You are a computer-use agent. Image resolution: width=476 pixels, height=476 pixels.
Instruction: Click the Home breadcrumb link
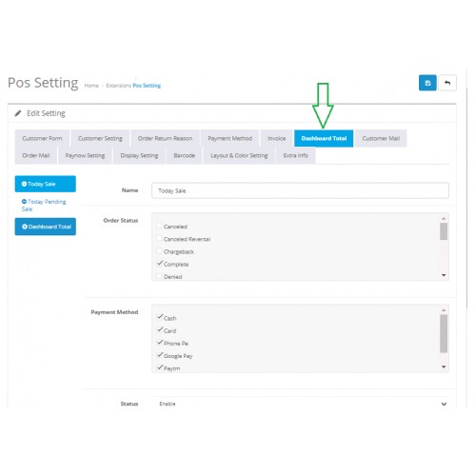[x=91, y=86]
